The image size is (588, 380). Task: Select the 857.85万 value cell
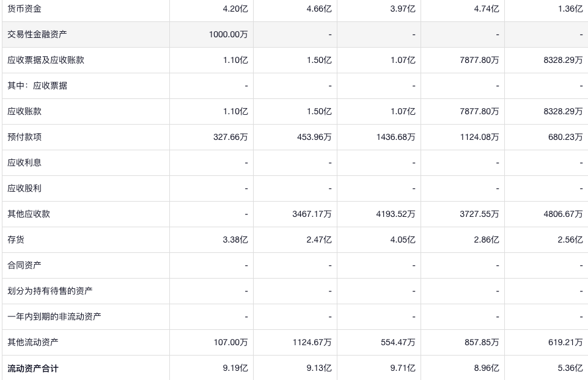point(482,342)
